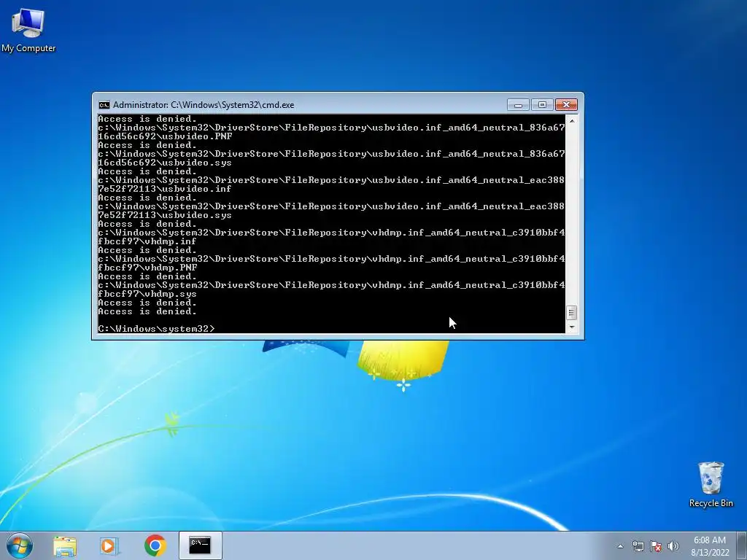747x560 pixels.
Task: Click the 7e52f72113\usbvideo.sys output line
Action: click(x=164, y=215)
